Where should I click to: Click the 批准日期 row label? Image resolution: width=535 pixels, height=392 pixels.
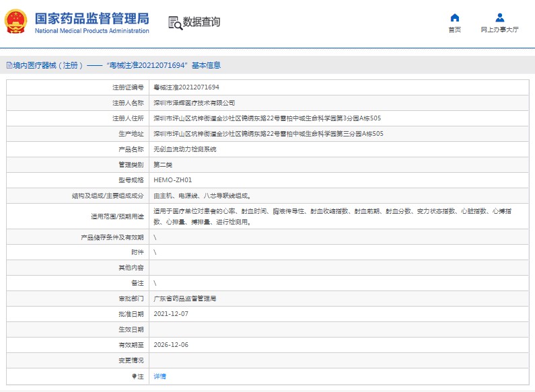131,314
